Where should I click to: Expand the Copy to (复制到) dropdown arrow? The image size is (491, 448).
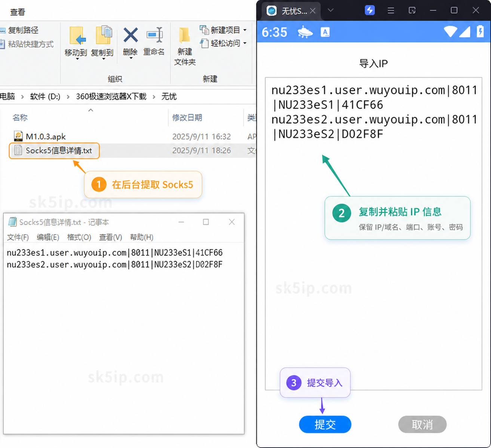pyautogui.click(x=104, y=59)
